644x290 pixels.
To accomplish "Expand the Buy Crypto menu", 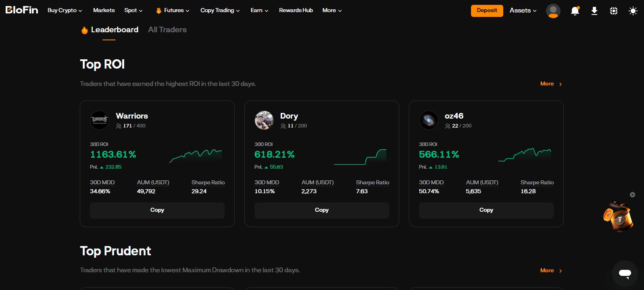I will 65,10.
